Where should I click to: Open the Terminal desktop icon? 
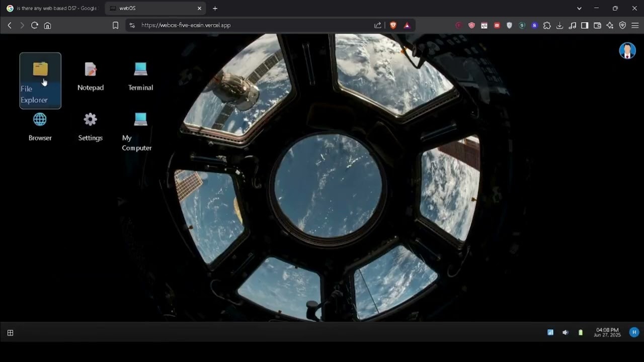pyautogui.click(x=140, y=76)
